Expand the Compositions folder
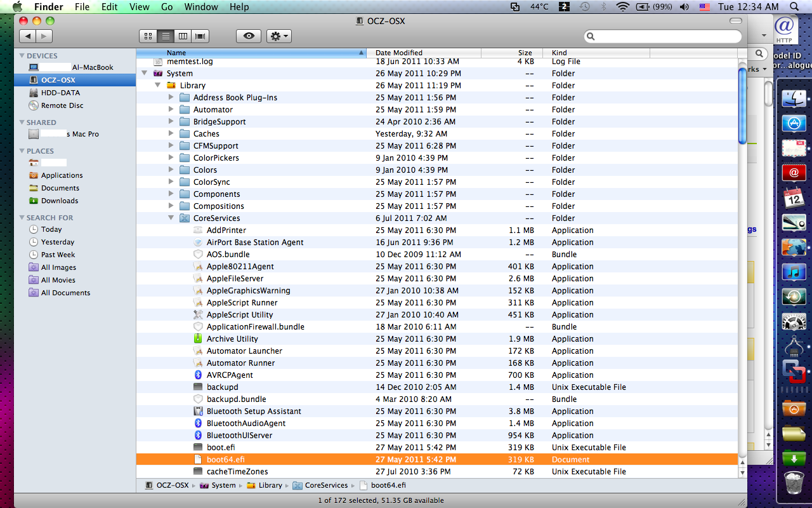 (x=171, y=206)
